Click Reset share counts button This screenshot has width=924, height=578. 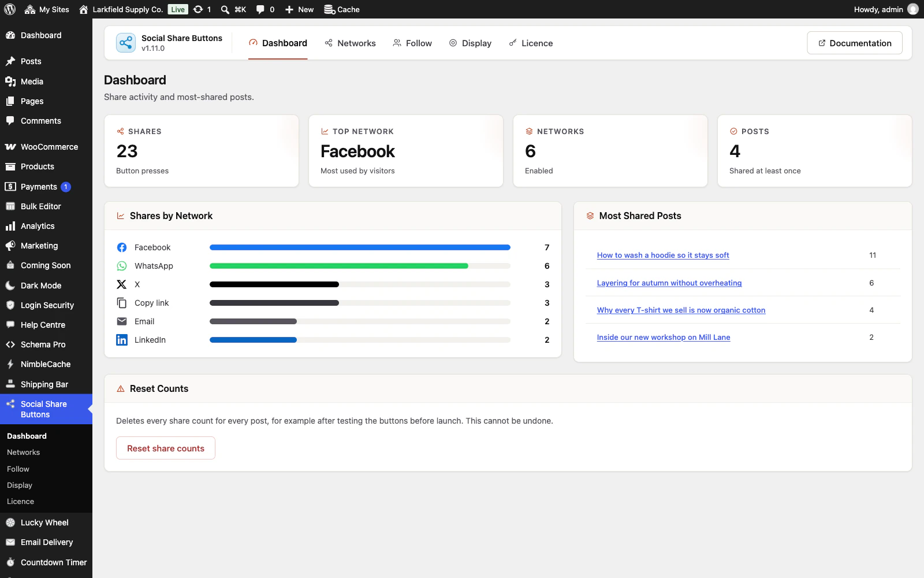(x=166, y=448)
